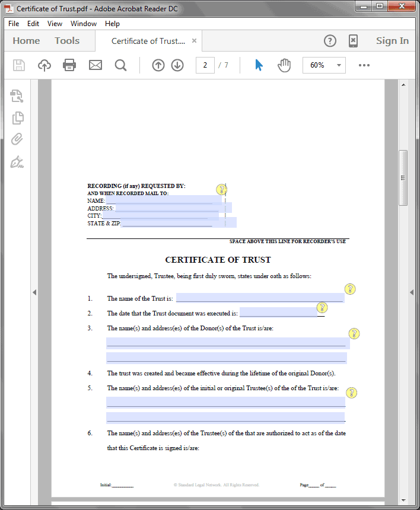Click second Donor name and address line

(x=227, y=358)
